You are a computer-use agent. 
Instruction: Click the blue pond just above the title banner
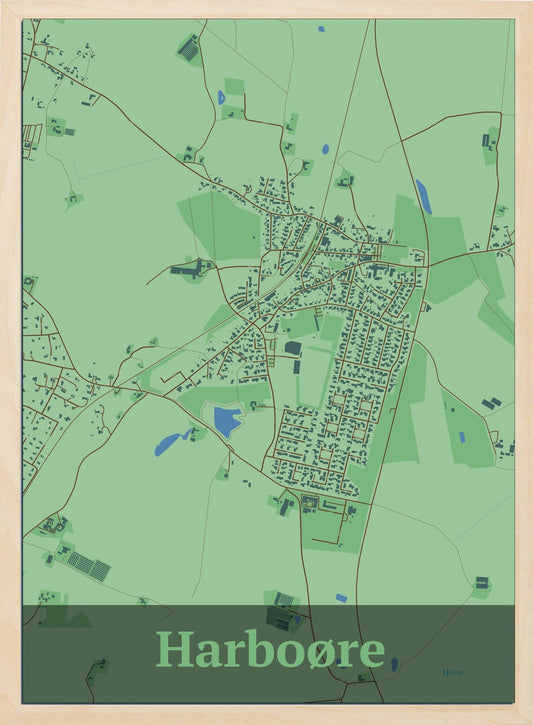point(341,598)
